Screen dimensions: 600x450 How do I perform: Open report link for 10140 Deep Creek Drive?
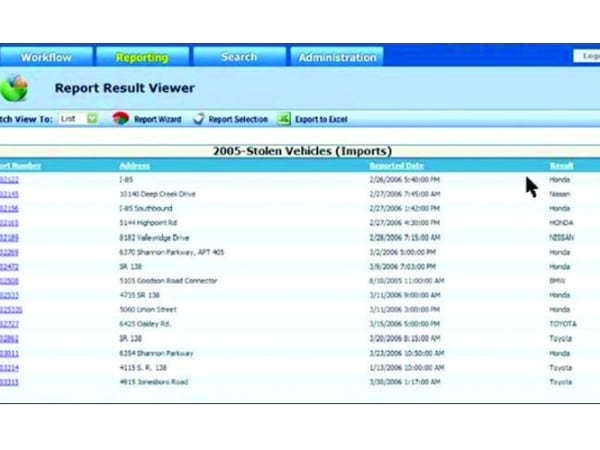point(9,194)
